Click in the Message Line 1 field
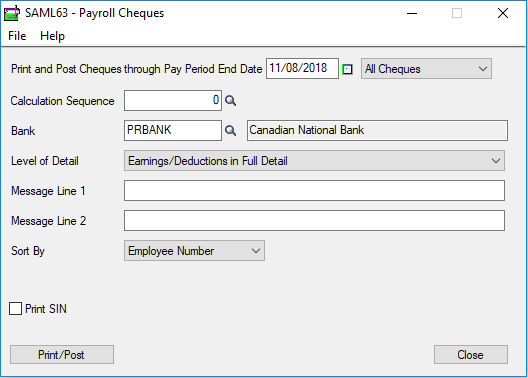 pyautogui.click(x=314, y=191)
